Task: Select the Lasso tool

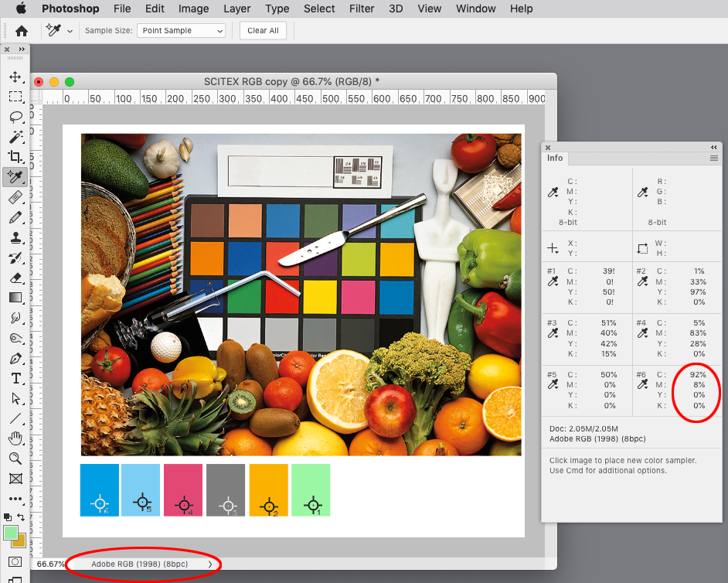Action: 15,117
